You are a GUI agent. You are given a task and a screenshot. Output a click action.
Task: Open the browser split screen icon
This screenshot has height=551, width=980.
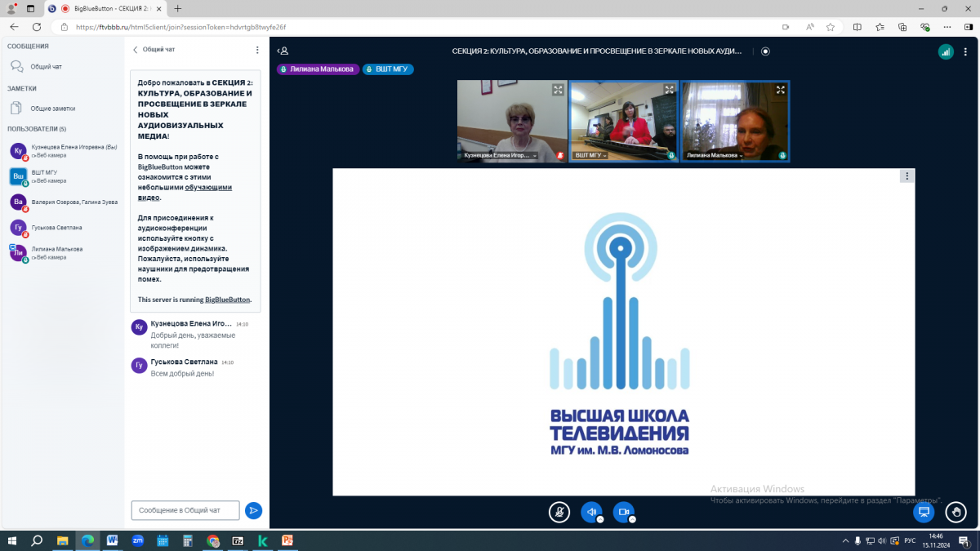[857, 26]
